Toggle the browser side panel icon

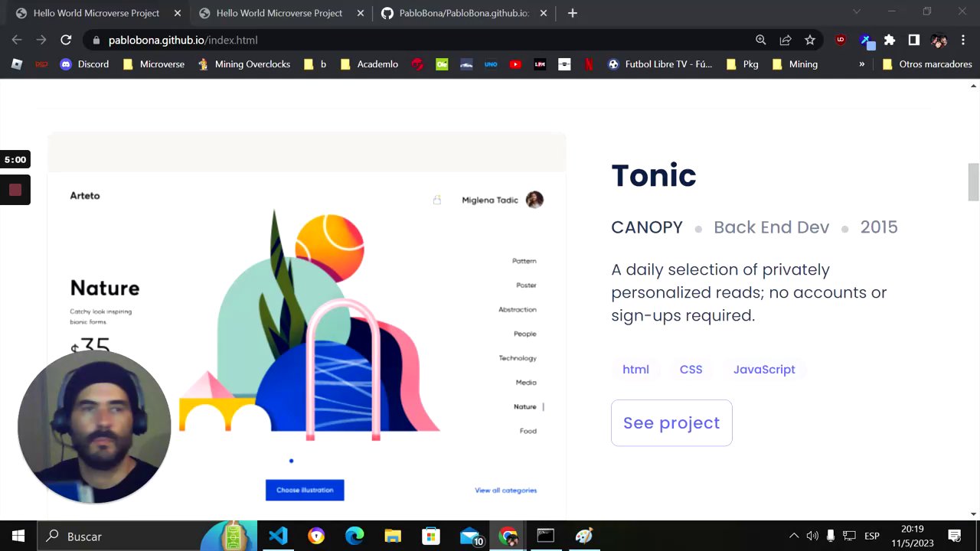coord(913,40)
